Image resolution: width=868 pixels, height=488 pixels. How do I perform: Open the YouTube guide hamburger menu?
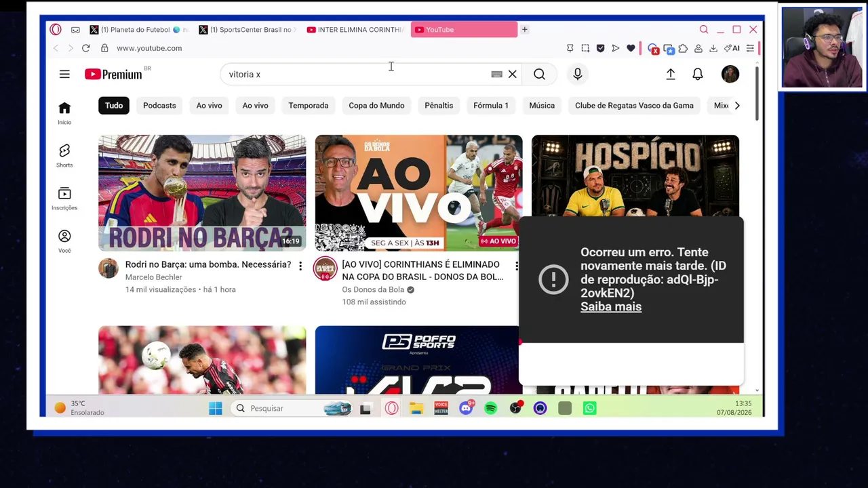point(64,75)
